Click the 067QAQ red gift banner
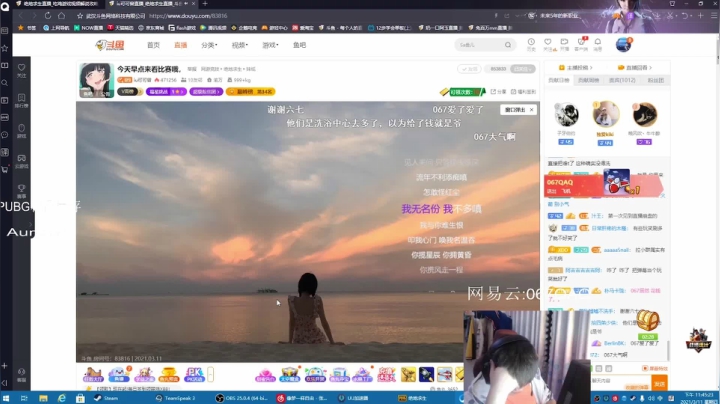Screen dimensions: 720x404 604,185
